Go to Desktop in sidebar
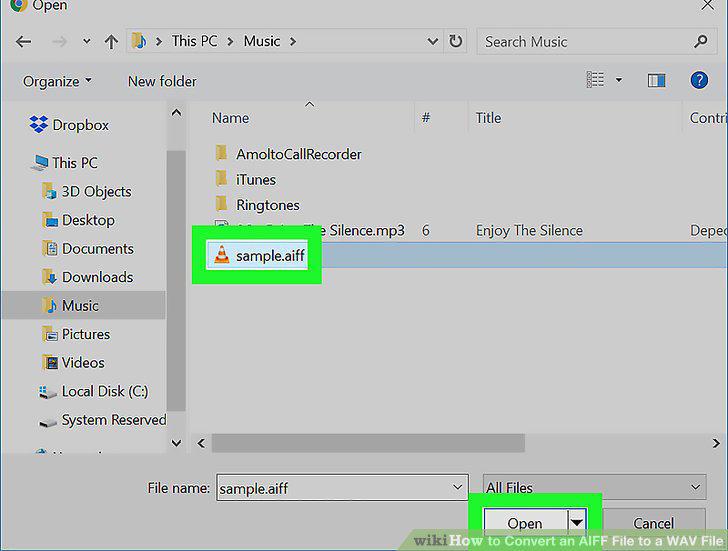The width and height of the screenshot is (728, 551). [x=78, y=220]
